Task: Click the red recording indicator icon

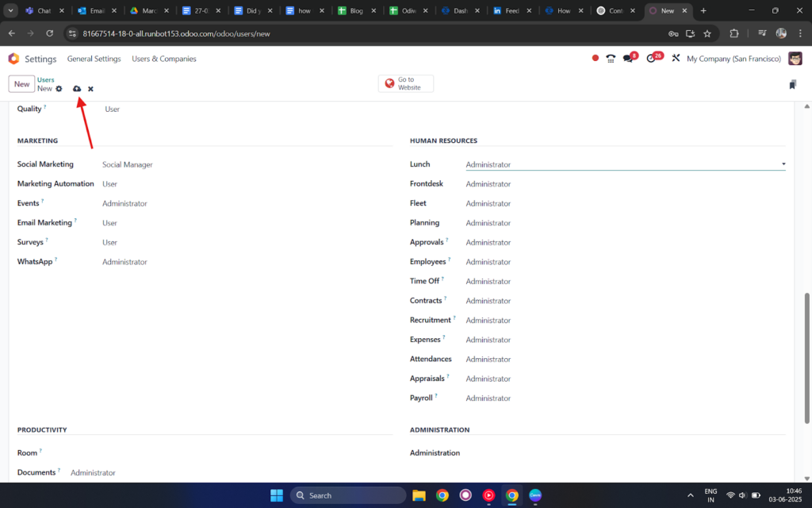Action: coord(595,58)
